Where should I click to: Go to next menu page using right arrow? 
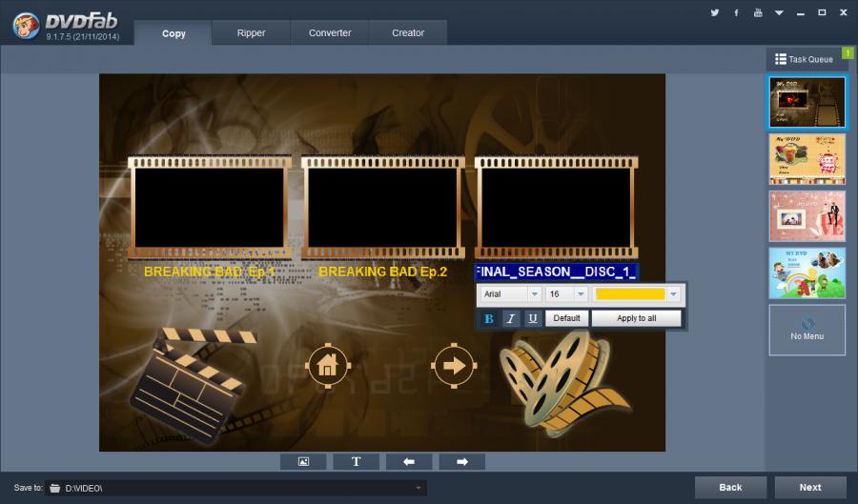coord(462,462)
